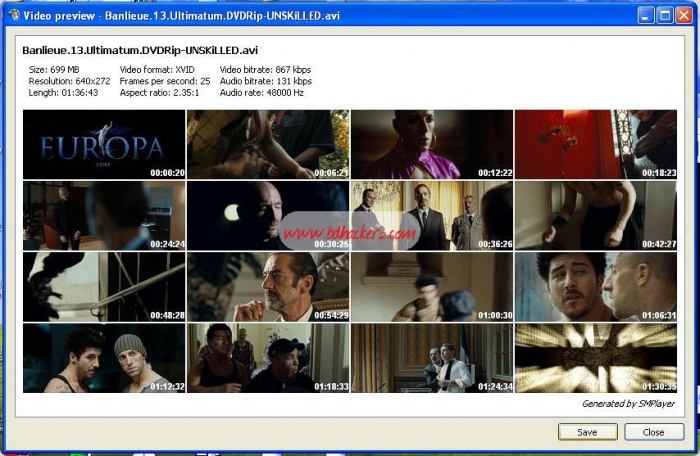This screenshot has width=700, height=456.
Task: Click the 'Audio bitrate: 131 kbps' text
Action: point(266,81)
